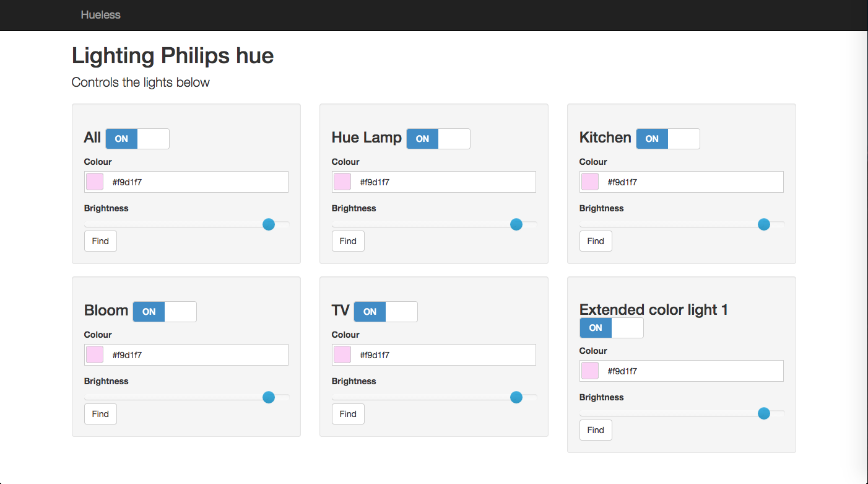This screenshot has width=868, height=484.
Task: Click the Kitchen card title
Action: [605, 138]
